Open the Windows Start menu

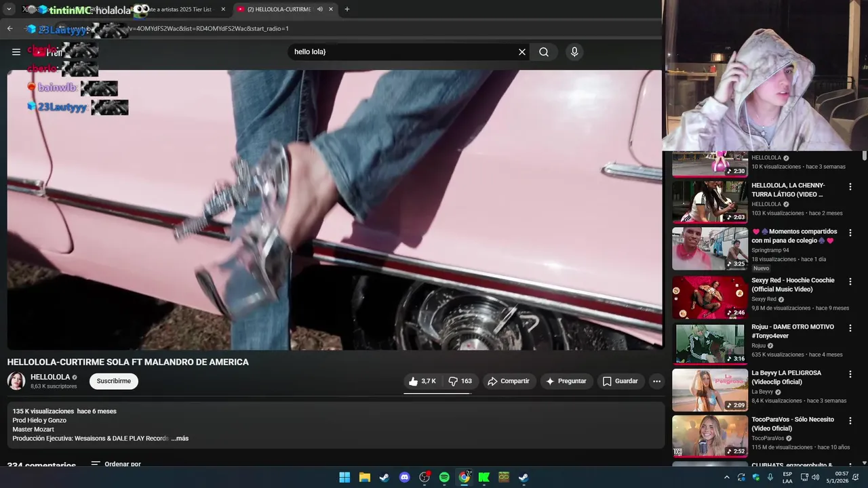click(344, 477)
